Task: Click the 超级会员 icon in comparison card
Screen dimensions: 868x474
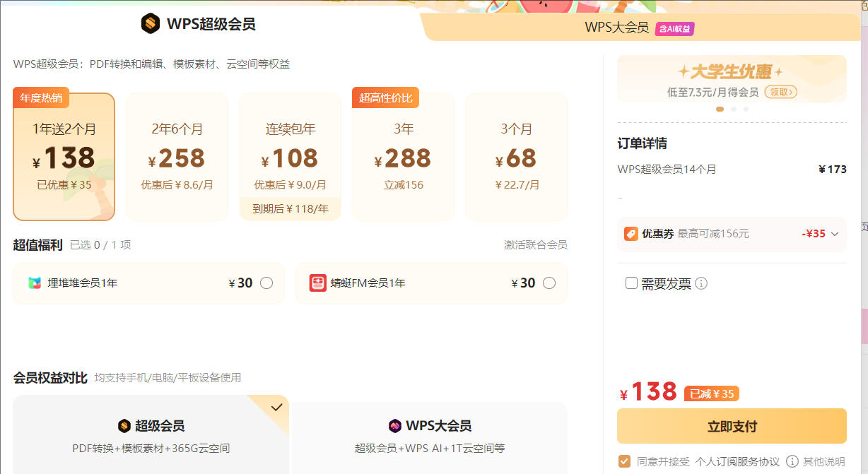Action: (x=124, y=426)
